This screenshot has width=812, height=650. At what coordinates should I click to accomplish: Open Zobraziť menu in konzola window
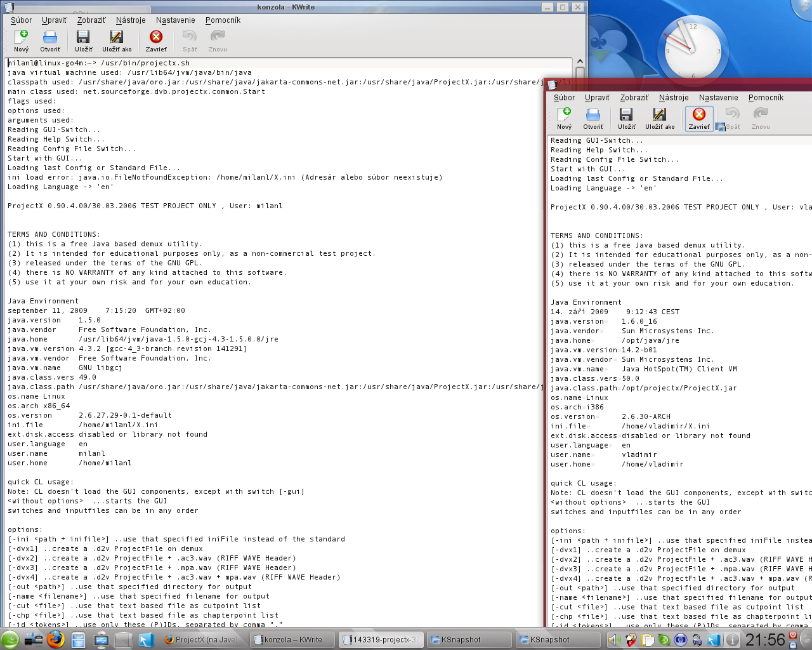click(x=91, y=20)
